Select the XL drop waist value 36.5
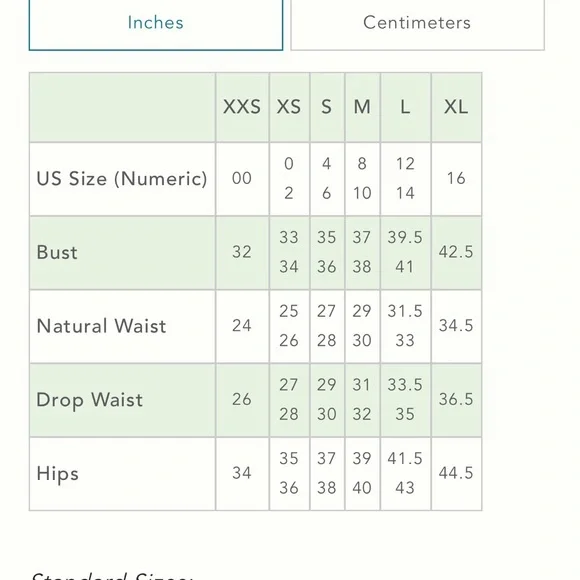The width and height of the screenshot is (580, 580). 456,400
